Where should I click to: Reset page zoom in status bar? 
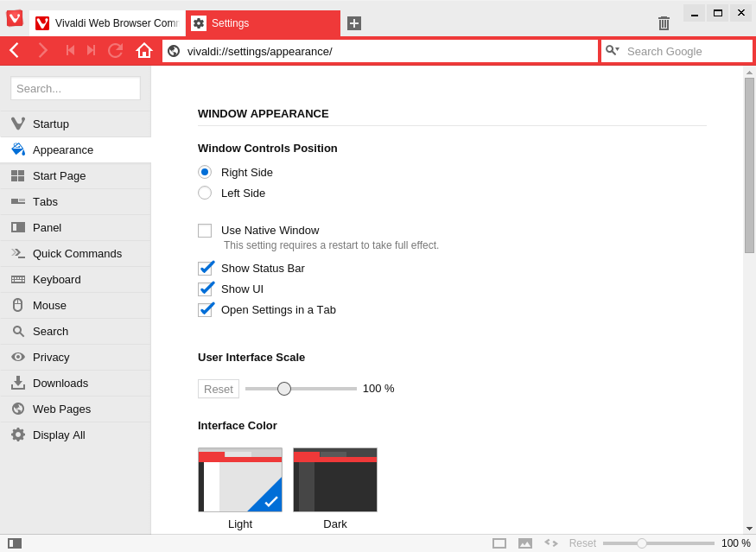click(x=582, y=543)
